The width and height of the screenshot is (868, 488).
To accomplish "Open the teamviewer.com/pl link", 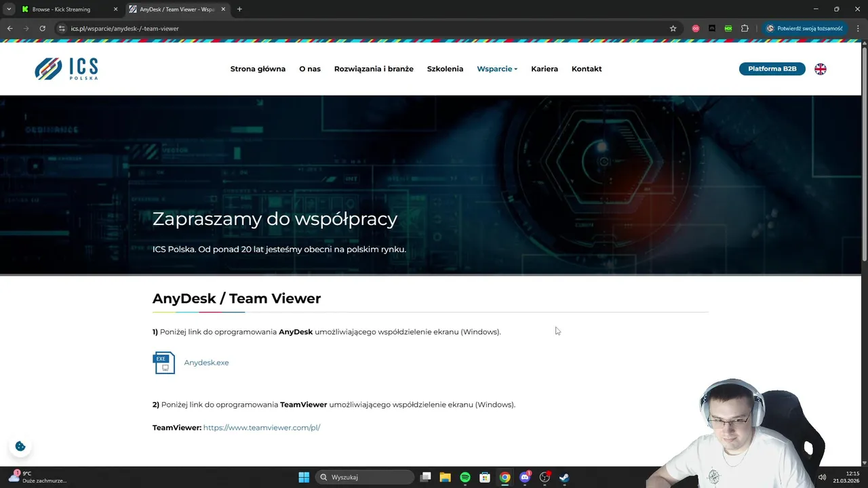I will point(262,428).
